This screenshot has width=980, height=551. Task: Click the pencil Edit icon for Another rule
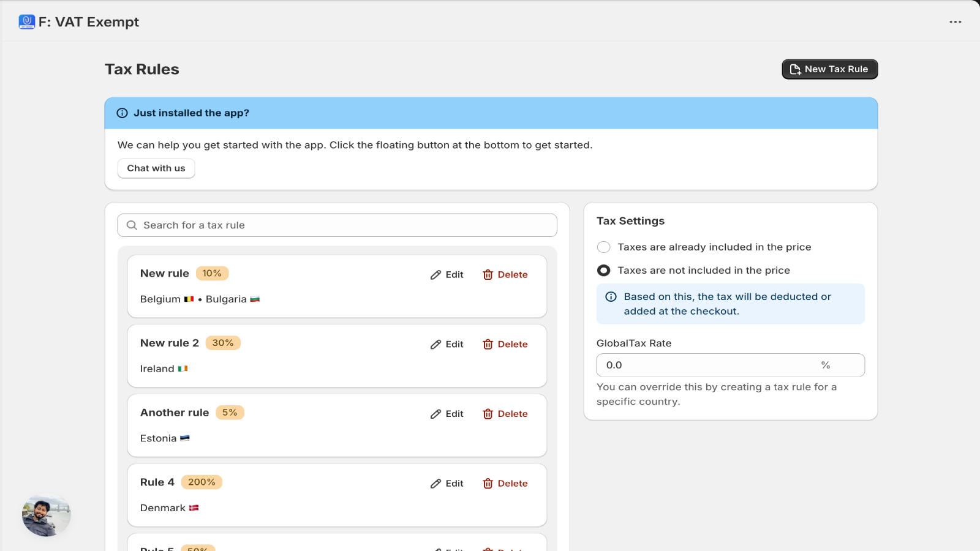coord(435,414)
